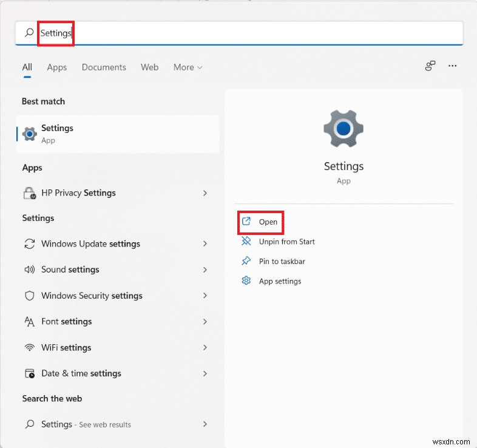477x448 pixels.
Task: Click the Windows Security settings result text
Action: pyautogui.click(x=92, y=296)
